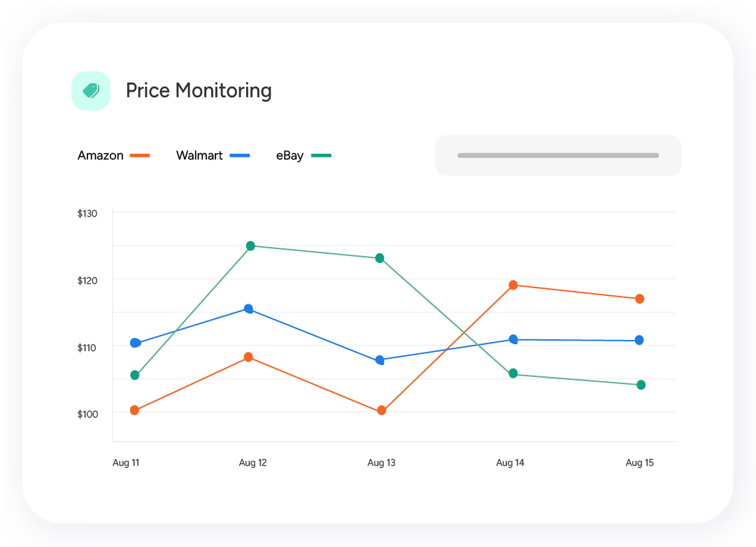Select eBay data point on Aug 15
This screenshot has height=547, width=756.
641,385
